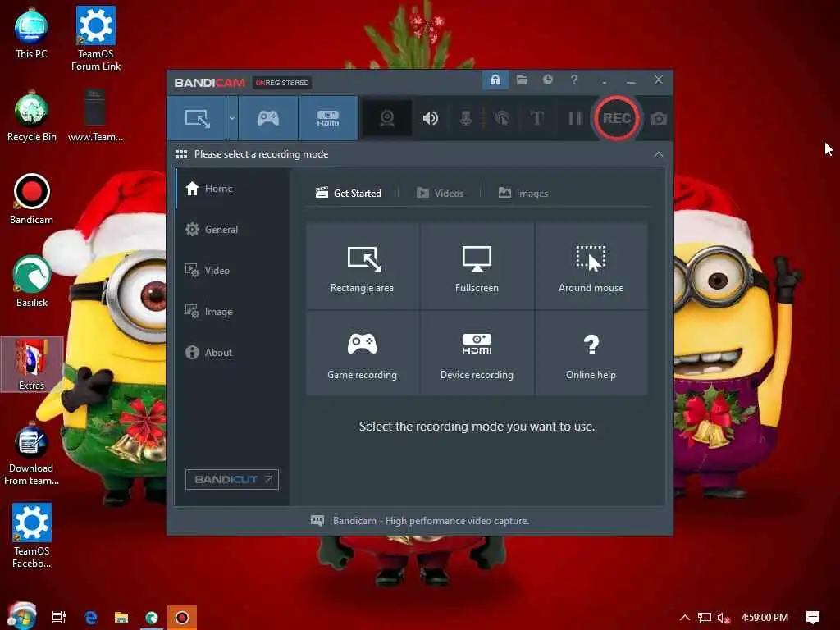Click the network tray icon

point(705,619)
